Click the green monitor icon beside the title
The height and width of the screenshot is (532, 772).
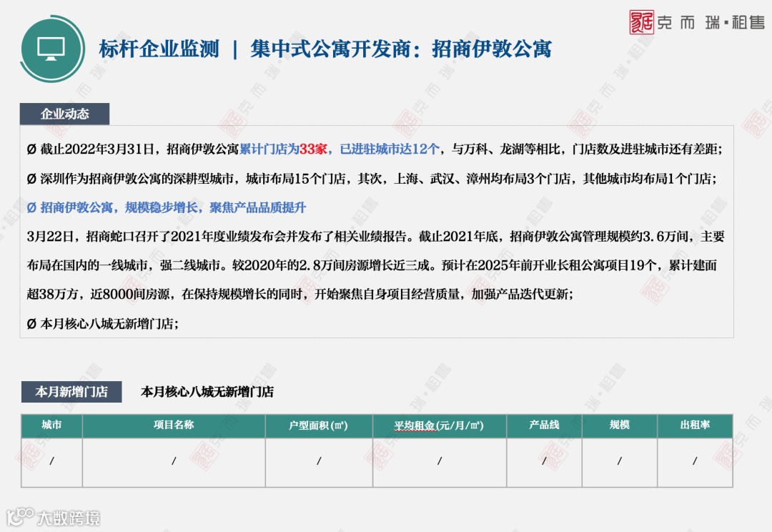[x=52, y=49]
